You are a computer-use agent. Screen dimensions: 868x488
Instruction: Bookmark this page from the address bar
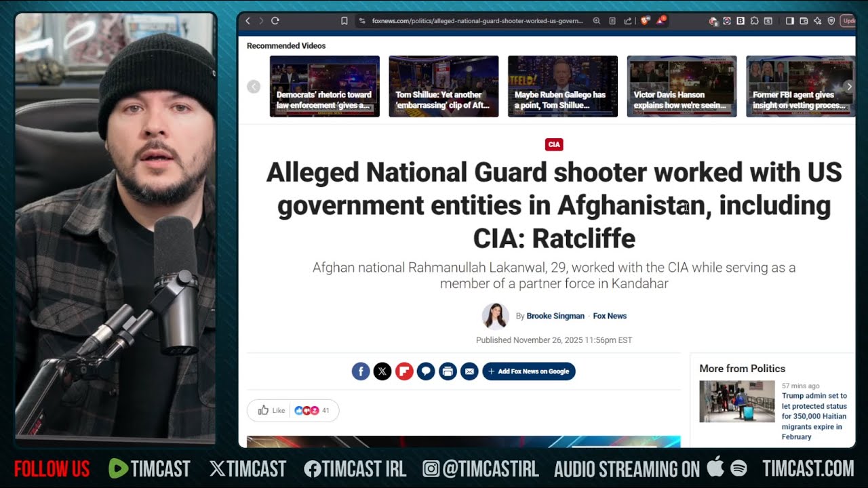point(344,21)
